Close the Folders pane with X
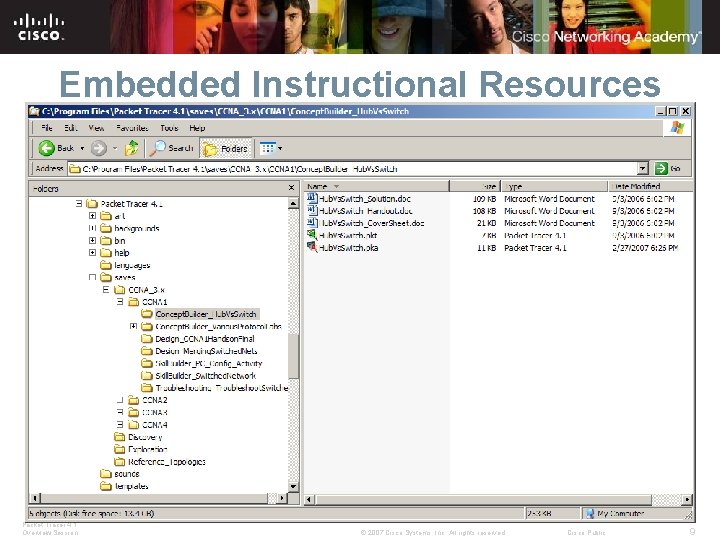Viewport: 720px width, 540px height. tap(291, 187)
